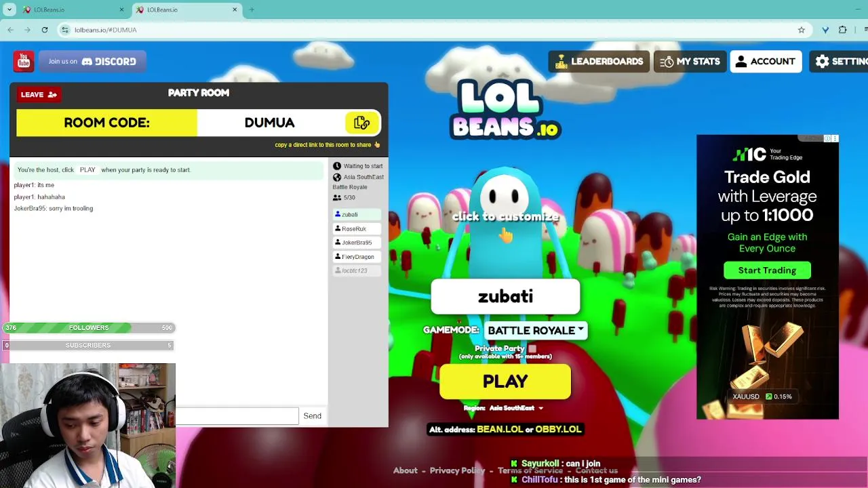868x488 pixels.
Task: Click the V extension icon in toolbar
Action: click(825, 30)
